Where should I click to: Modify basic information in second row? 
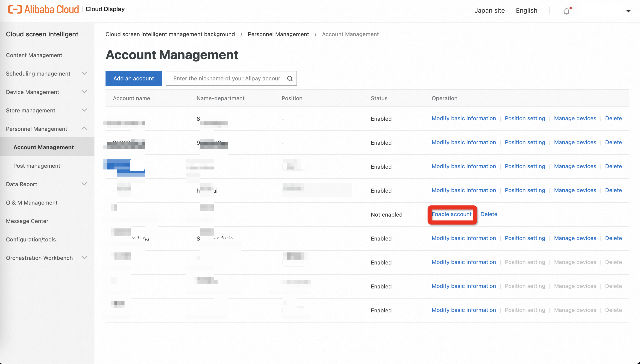464,143
